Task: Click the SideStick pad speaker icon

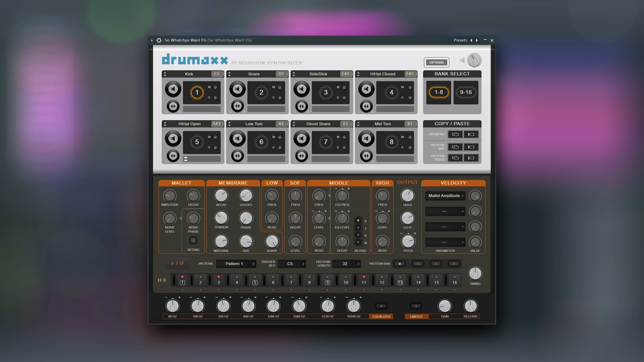Action: pos(302,89)
